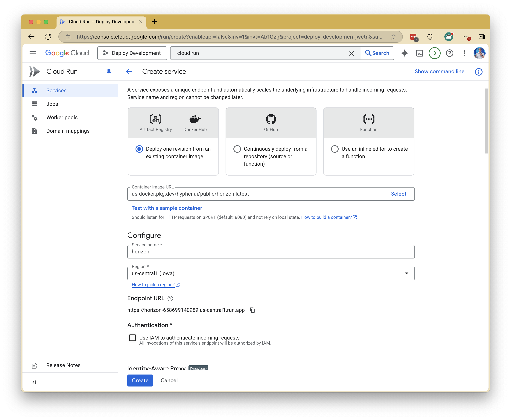Open the browser extensions puzzle icon
The image size is (511, 420).
pos(430,36)
